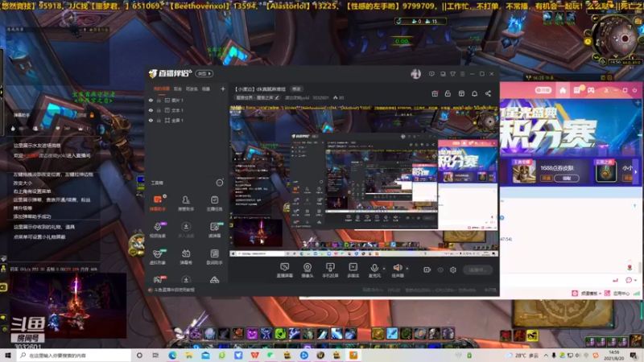Add a new scene with plus button
Screen dimensions: 644x362
coord(223,88)
